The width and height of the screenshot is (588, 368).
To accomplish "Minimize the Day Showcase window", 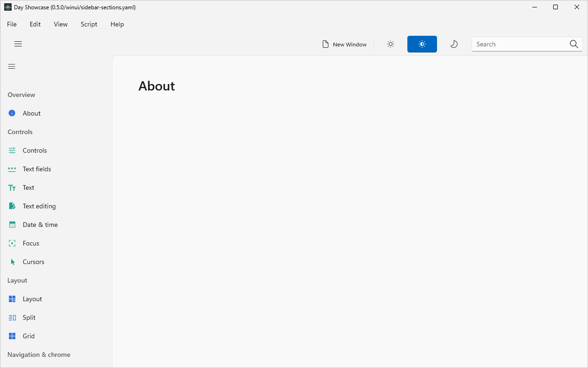I will click(535, 7).
